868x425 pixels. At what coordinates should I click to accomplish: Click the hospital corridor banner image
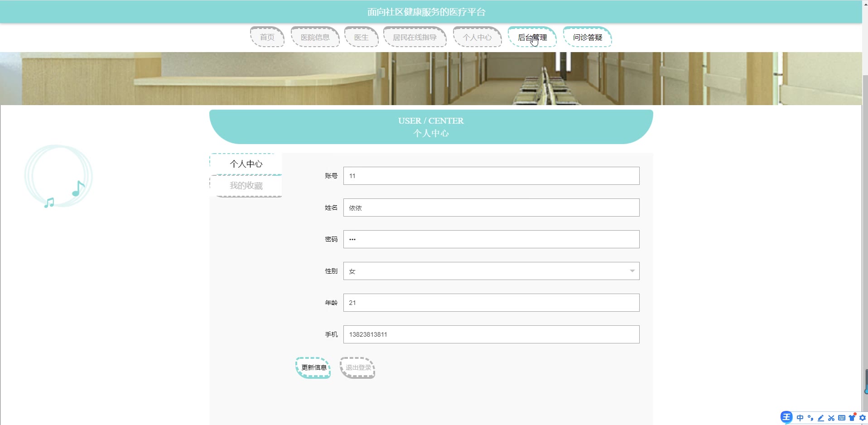tap(431, 78)
